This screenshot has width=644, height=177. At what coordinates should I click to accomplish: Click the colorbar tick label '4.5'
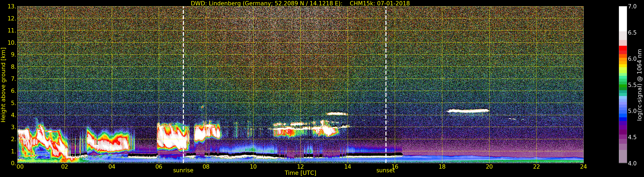click(632, 137)
